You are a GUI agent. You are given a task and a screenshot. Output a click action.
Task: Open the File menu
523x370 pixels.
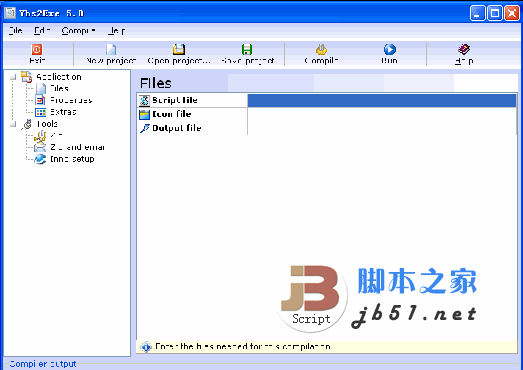click(16, 31)
